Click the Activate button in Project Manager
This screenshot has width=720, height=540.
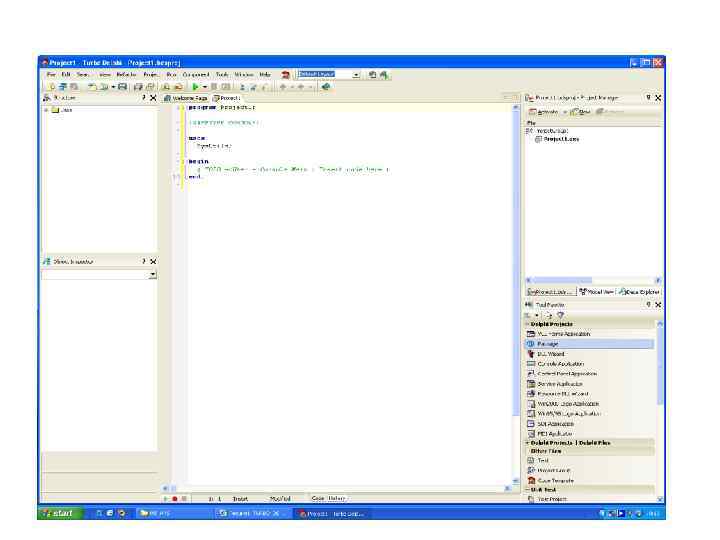[544, 112]
